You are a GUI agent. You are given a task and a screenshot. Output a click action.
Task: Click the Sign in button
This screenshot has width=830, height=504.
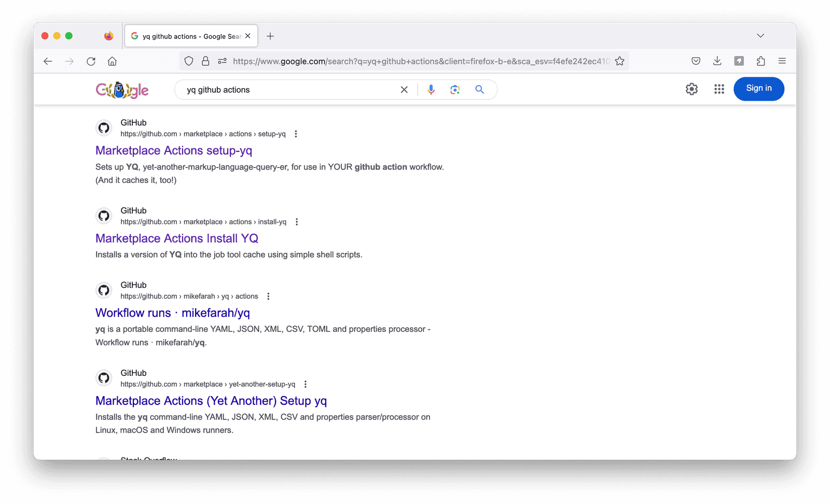758,88
